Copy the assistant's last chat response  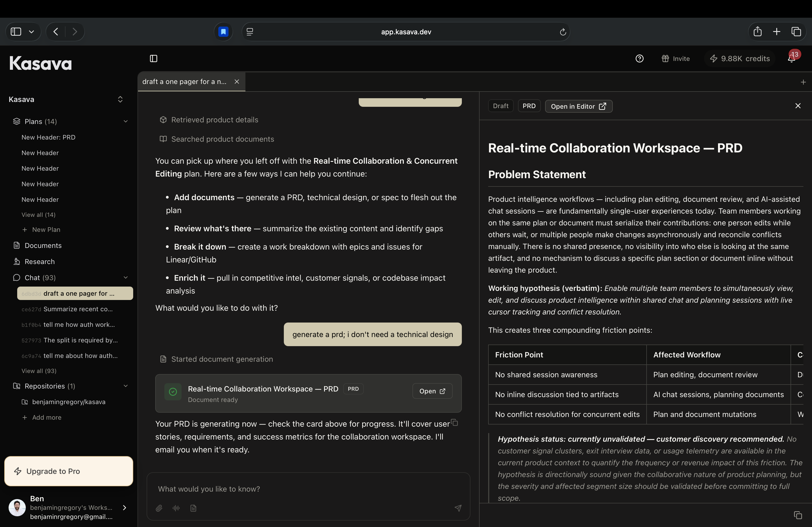point(454,423)
